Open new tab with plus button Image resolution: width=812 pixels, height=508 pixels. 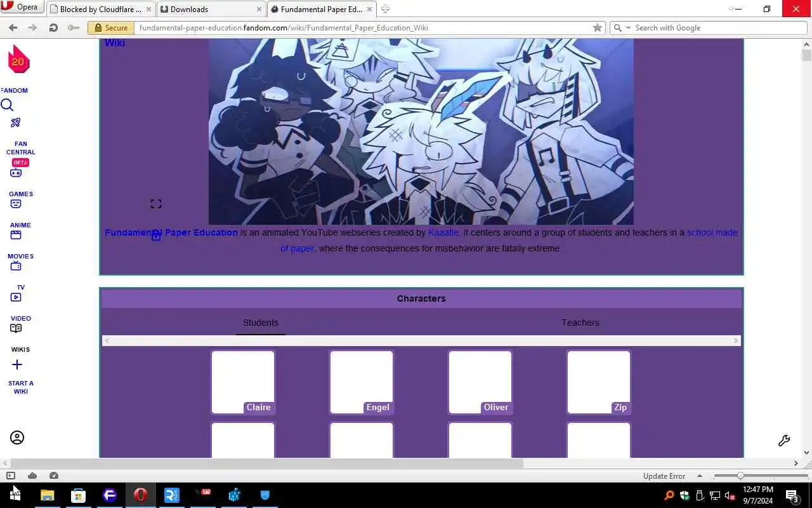385,9
